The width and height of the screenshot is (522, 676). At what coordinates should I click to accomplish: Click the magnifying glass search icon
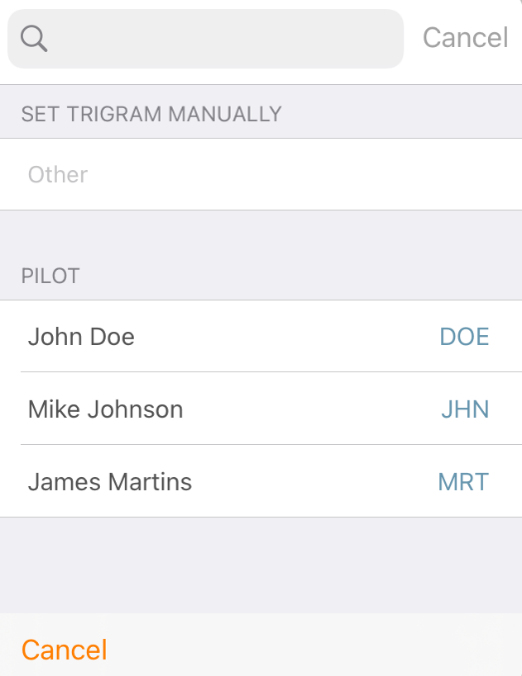click(x=34, y=39)
